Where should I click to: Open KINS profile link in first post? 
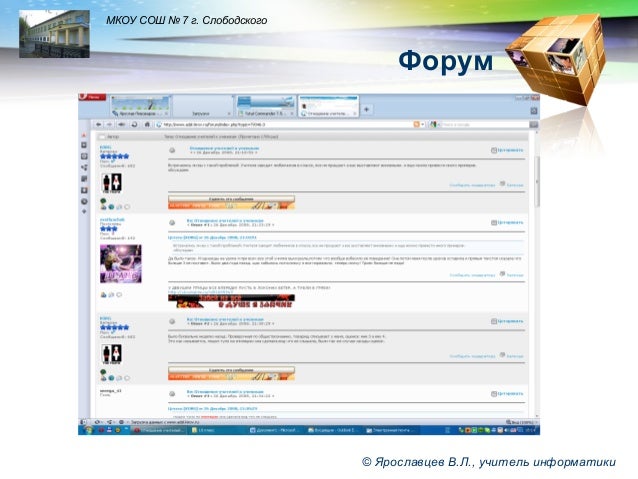point(105,147)
